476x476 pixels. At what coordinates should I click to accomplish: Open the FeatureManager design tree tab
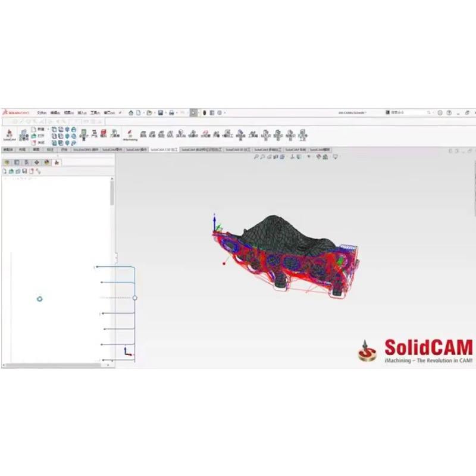[7, 162]
